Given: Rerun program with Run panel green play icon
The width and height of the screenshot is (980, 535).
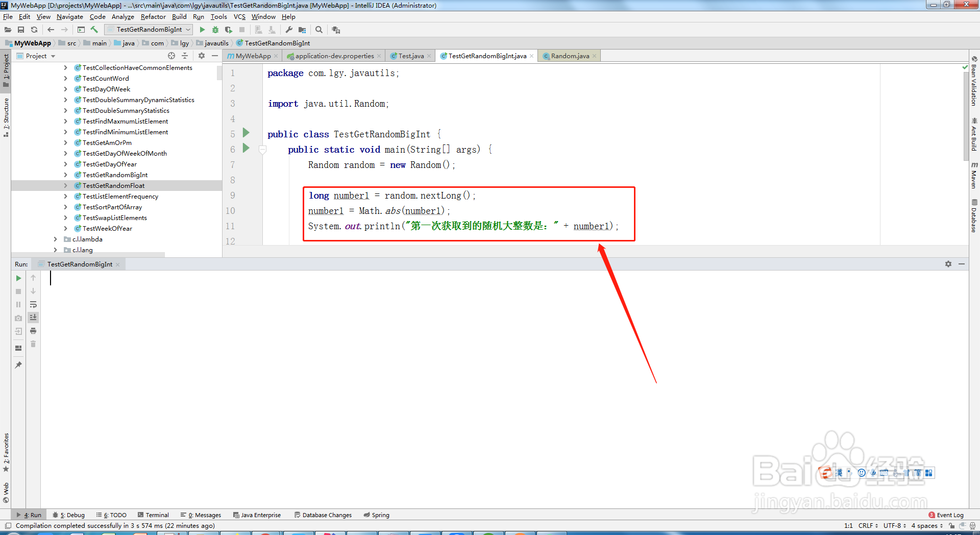Looking at the screenshot, I should pyautogui.click(x=18, y=278).
